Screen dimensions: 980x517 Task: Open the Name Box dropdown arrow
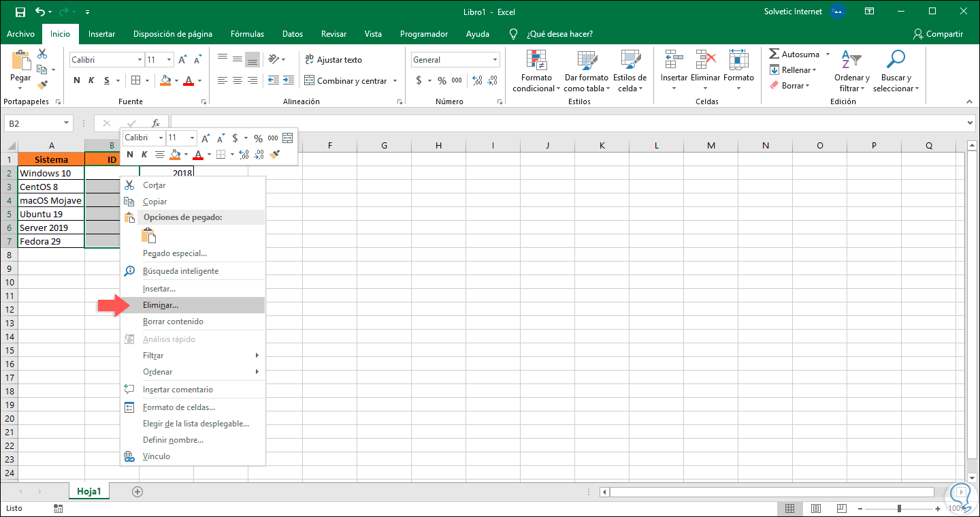pos(66,123)
